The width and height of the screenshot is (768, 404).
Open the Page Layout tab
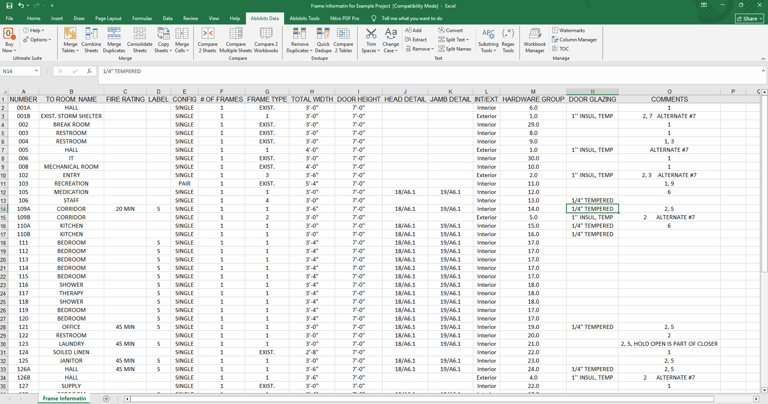(x=108, y=18)
